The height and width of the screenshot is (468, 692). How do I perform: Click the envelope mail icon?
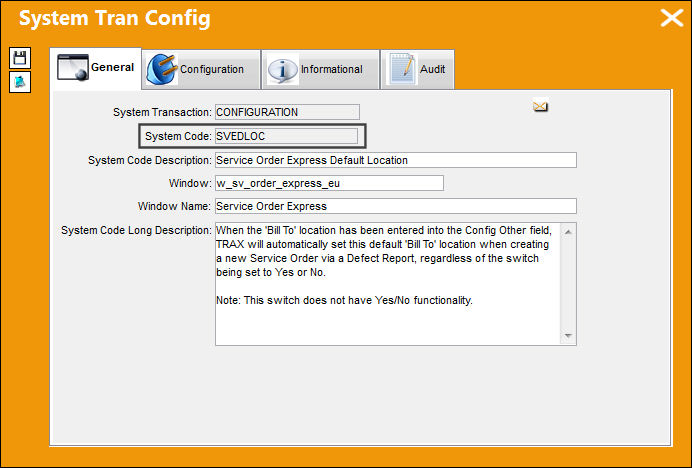[540, 106]
